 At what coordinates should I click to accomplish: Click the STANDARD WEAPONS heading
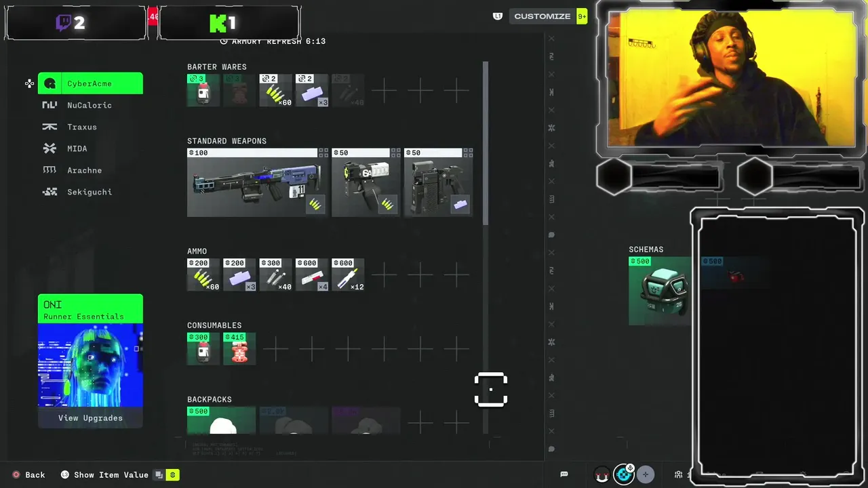coord(226,141)
